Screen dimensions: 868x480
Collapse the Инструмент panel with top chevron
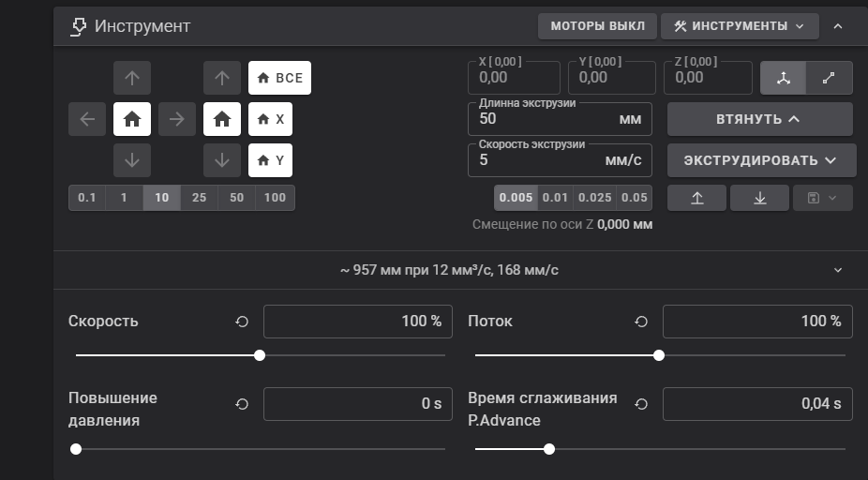click(838, 26)
